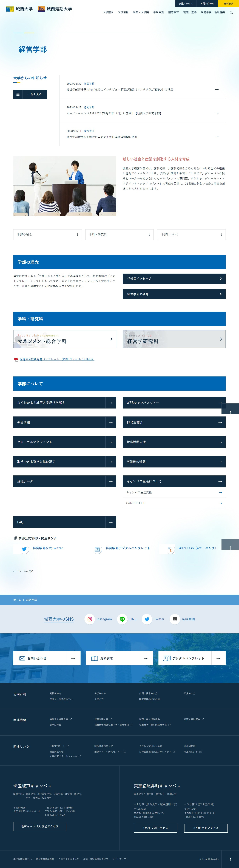Open サイトマップ footer link
Viewport: 239px width, 868px height.
[x=119, y=859]
